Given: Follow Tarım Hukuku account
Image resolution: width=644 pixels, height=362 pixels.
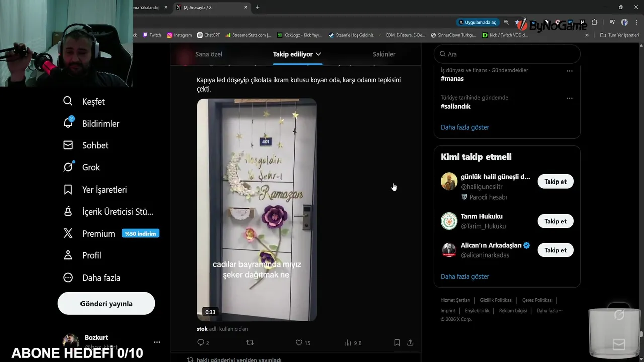Looking at the screenshot, I should (x=555, y=221).
